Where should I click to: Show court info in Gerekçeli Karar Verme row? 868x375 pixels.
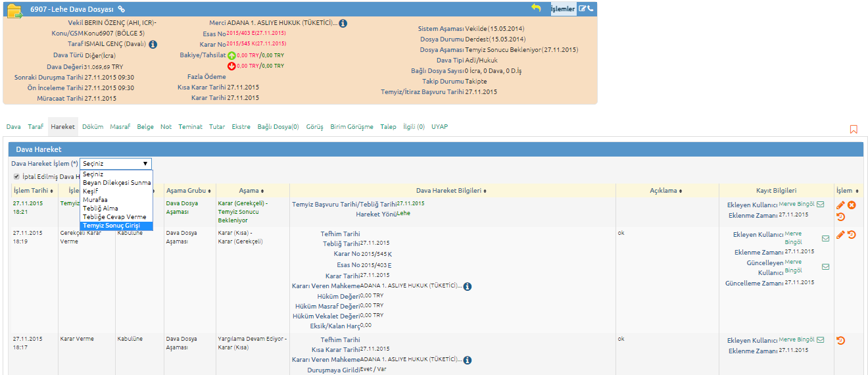[467, 287]
